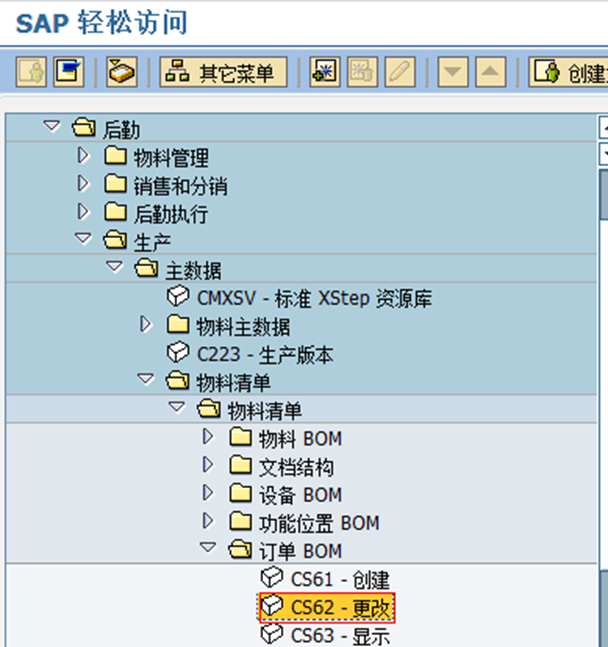Click the CMXSV transaction cube icon
The image size is (608, 647).
coord(178,296)
